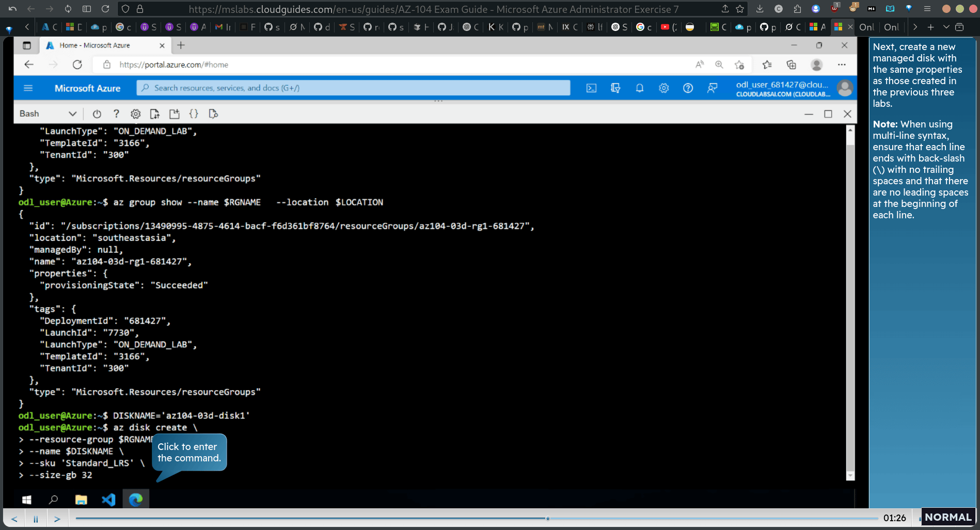This screenshot has height=530, width=980.
Task: Restart Cloud Shell with power icon
Action: pos(97,114)
